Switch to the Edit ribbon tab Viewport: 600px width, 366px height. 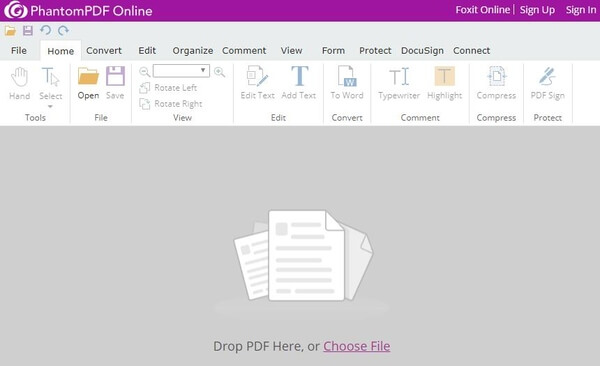(x=147, y=51)
